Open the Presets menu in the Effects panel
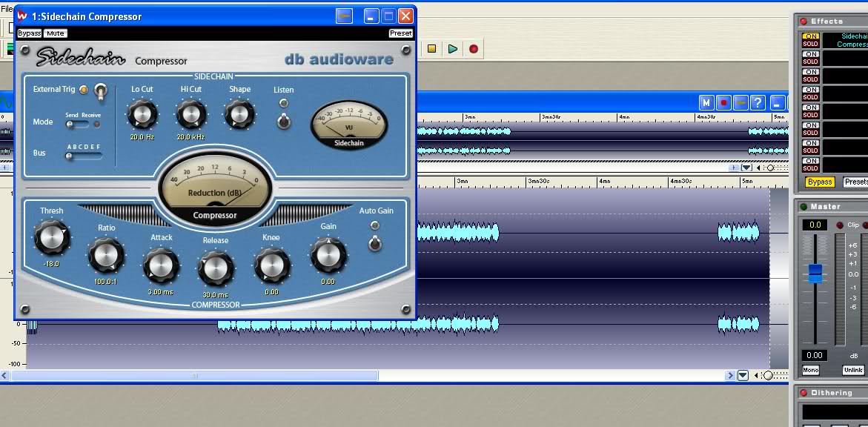The width and height of the screenshot is (868, 427). (x=856, y=182)
